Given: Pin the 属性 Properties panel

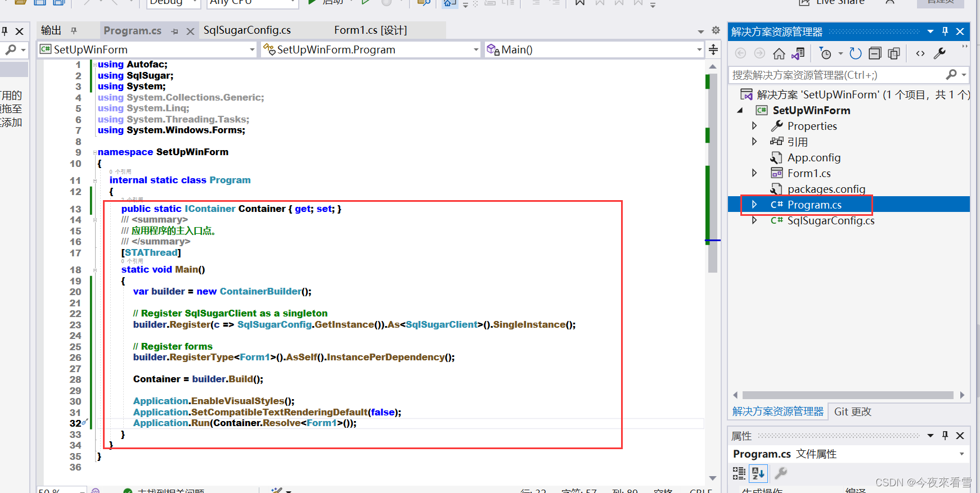Looking at the screenshot, I should 945,436.
